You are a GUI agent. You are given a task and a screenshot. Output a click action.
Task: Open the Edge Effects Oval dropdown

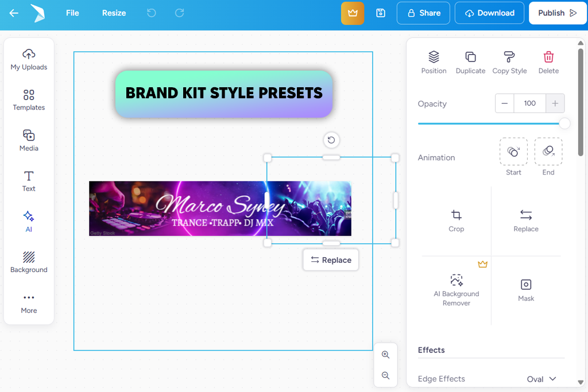tap(541, 379)
